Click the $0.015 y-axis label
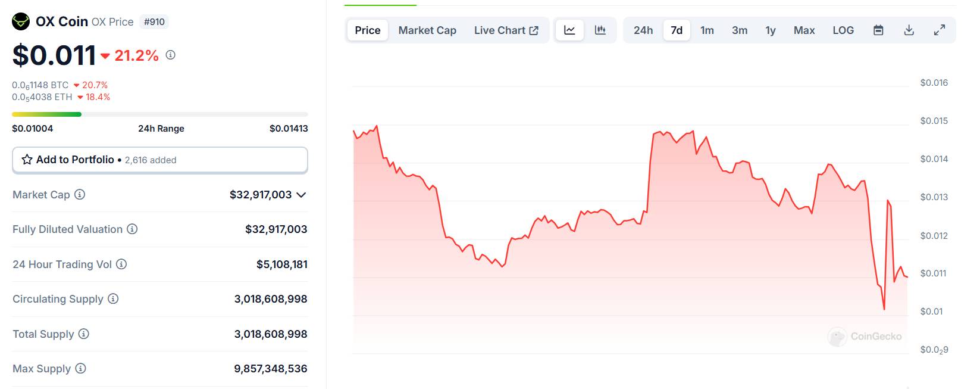The image size is (980, 389). tap(934, 121)
